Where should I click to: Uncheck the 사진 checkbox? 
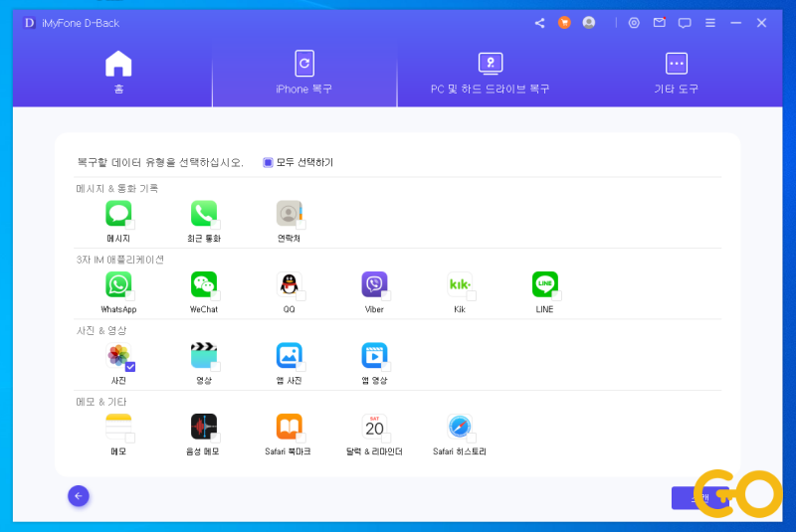click(x=130, y=367)
